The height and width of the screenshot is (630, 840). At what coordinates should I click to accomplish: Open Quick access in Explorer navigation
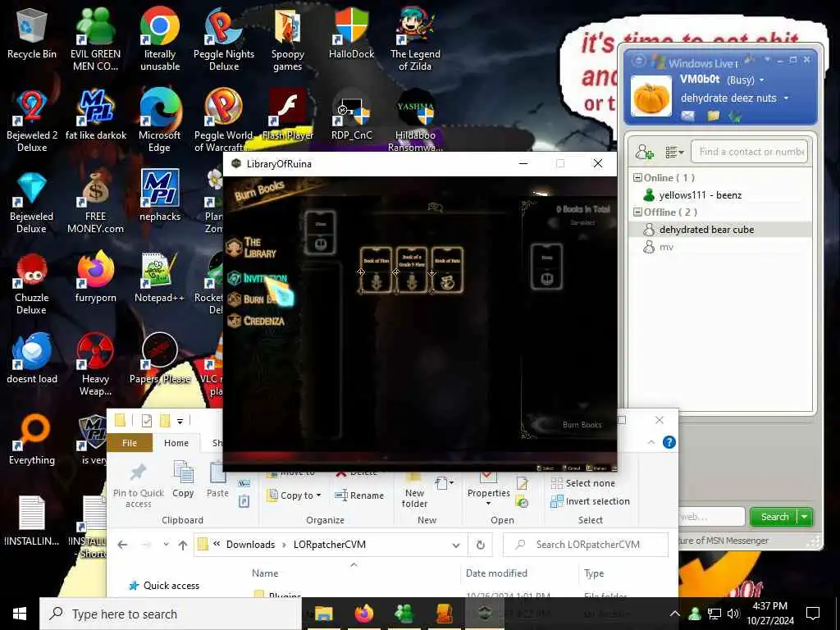click(x=164, y=586)
